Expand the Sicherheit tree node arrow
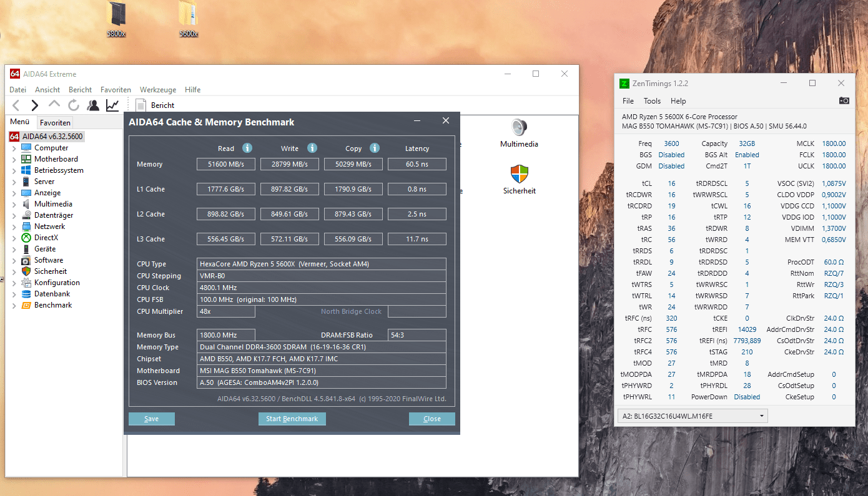This screenshot has height=496, width=868. pos(14,271)
